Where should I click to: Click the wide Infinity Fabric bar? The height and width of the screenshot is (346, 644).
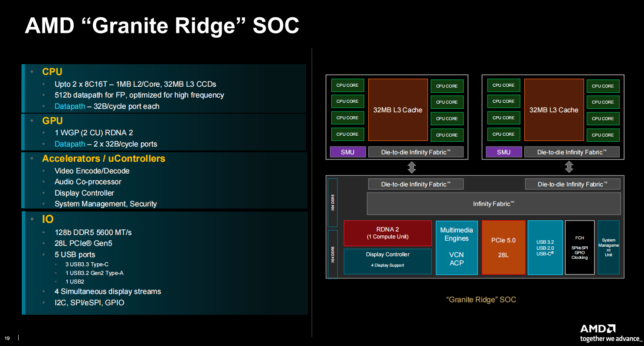pyautogui.click(x=494, y=204)
